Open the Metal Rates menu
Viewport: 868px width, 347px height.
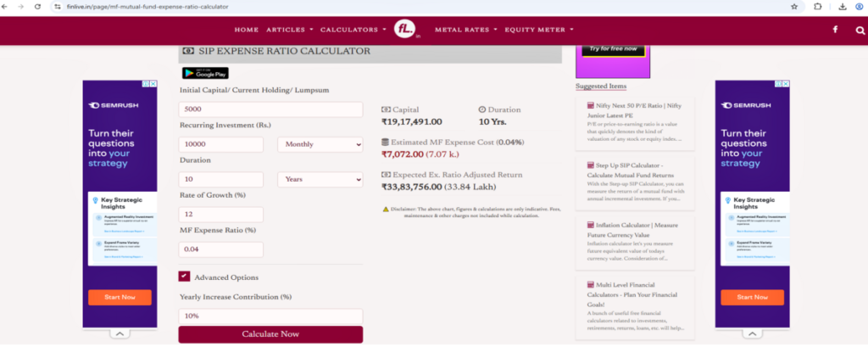point(466,30)
